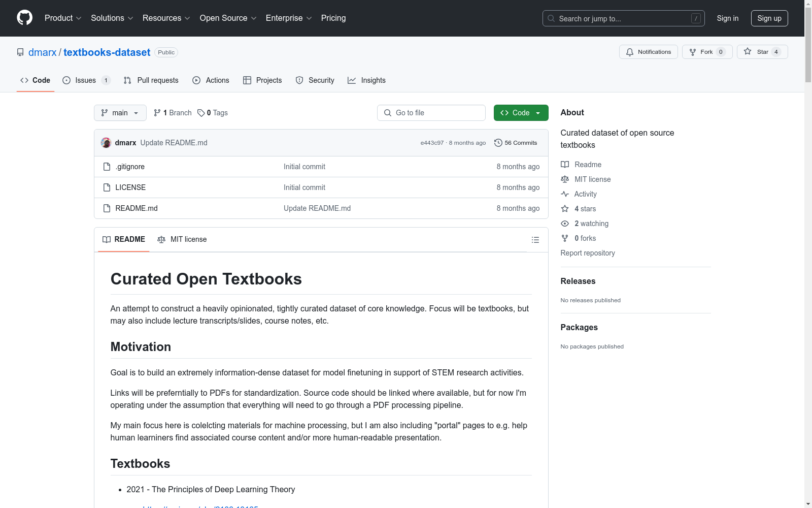Click the dmarx avatar in the commit row
The height and width of the screenshot is (508, 812).
(x=106, y=143)
